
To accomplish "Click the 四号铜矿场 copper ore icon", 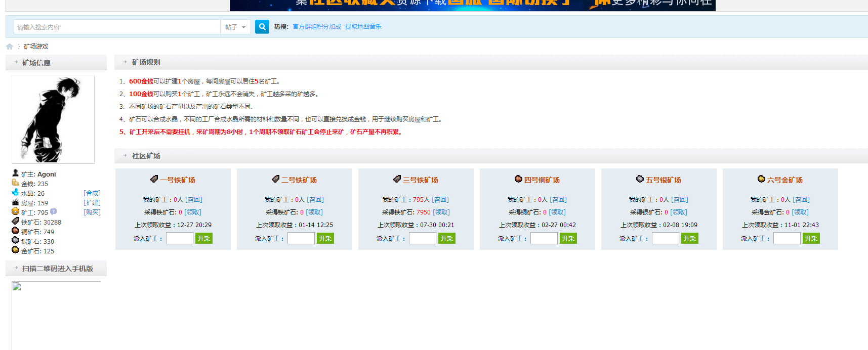I will tap(518, 179).
